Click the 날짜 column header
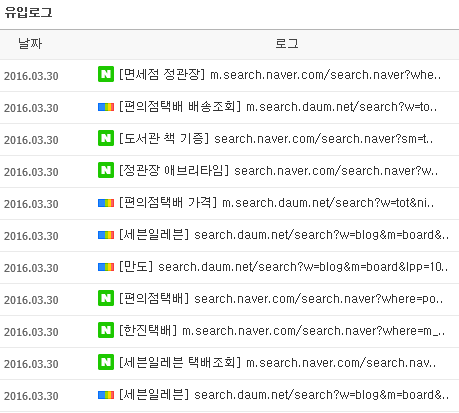 [30, 44]
